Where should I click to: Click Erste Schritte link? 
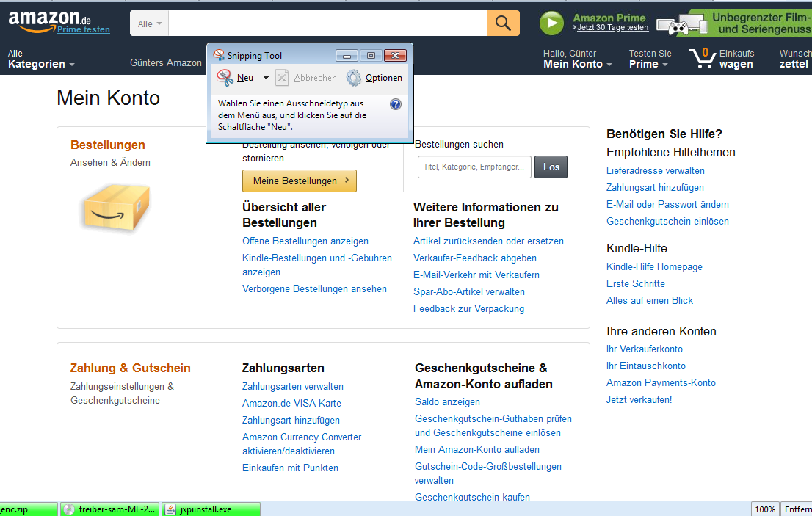(x=635, y=283)
